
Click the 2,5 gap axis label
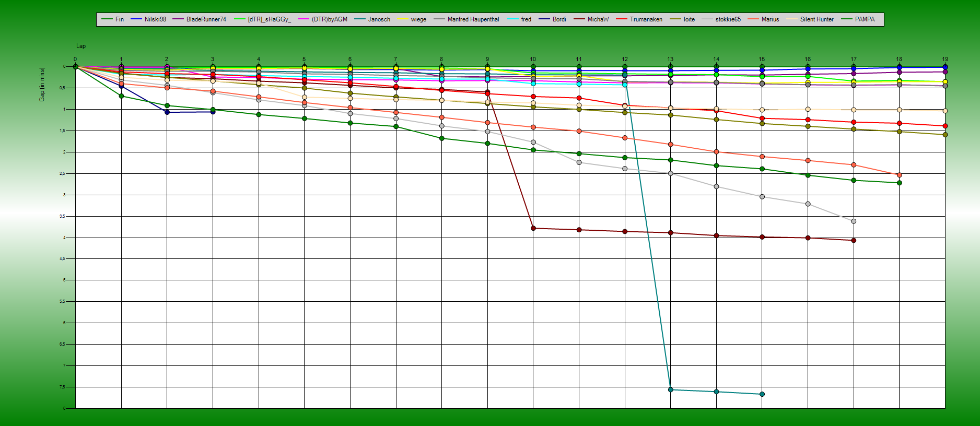click(61, 173)
